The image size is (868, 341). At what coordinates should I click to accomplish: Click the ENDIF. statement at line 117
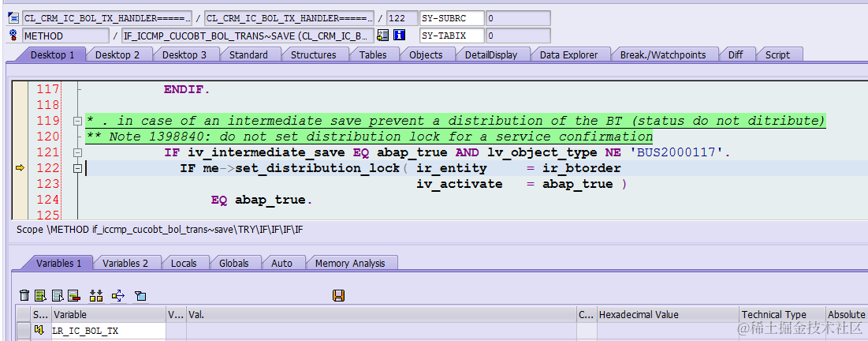pos(187,89)
